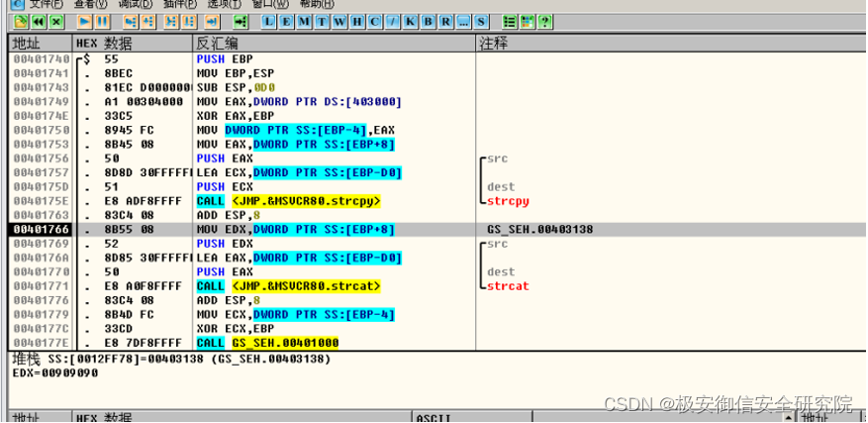Click the red strcpy comment label
The image size is (868, 423).
(x=508, y=201)
